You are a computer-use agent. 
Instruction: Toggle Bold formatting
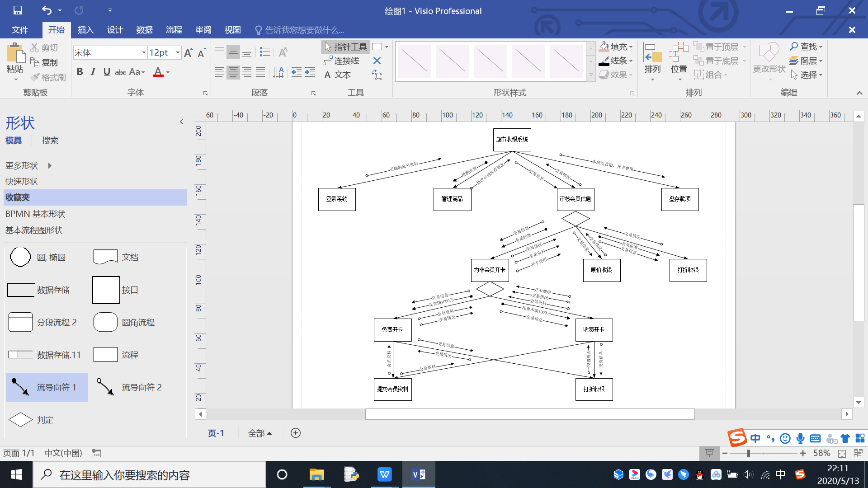(x=80, y=72)
